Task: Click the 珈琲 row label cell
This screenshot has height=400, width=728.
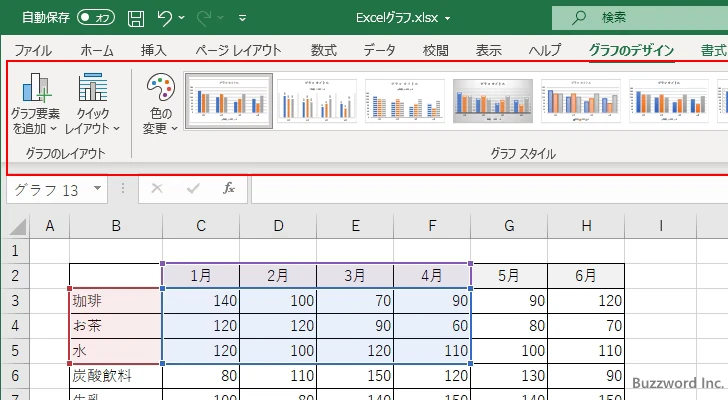Action: pos(116,301)
